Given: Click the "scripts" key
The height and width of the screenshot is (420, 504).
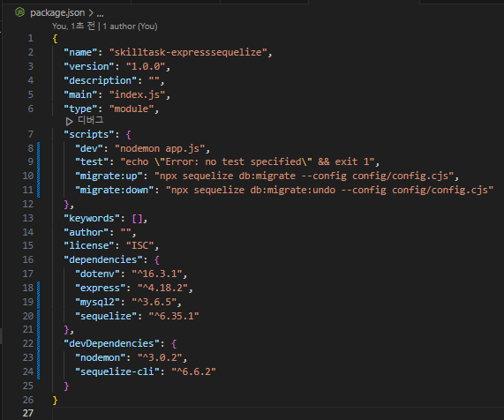Looking at the screenshot, I should pos(89,134).
